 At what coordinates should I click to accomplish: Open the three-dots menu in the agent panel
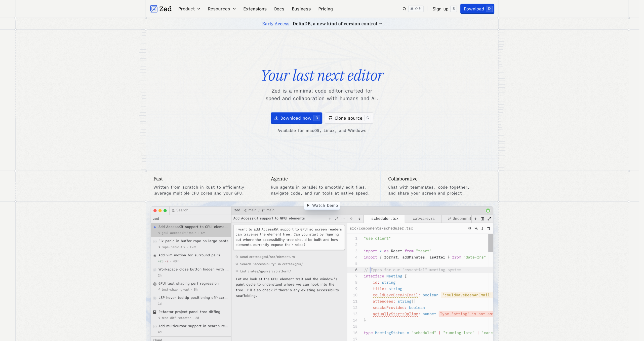[343, 219]
